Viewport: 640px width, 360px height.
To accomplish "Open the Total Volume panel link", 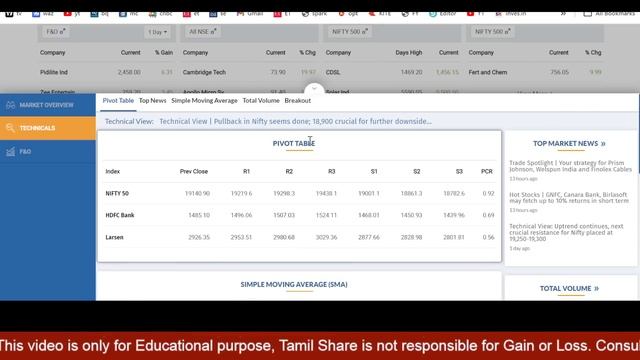I will (569, 289).
